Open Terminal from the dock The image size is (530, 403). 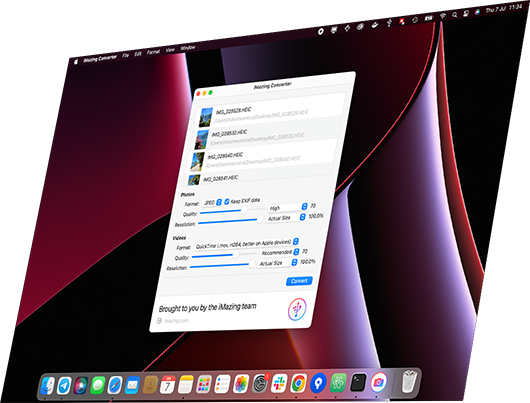(358, 382)
